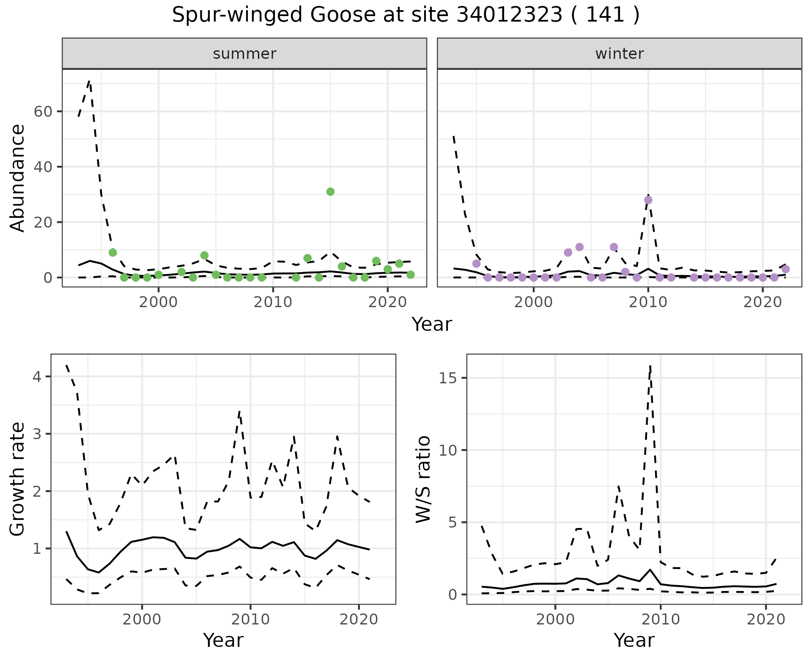The width and height of the screenshot is (812, 660).
Task: Select the last purple winter point near 2022
Action: point(785,269)
